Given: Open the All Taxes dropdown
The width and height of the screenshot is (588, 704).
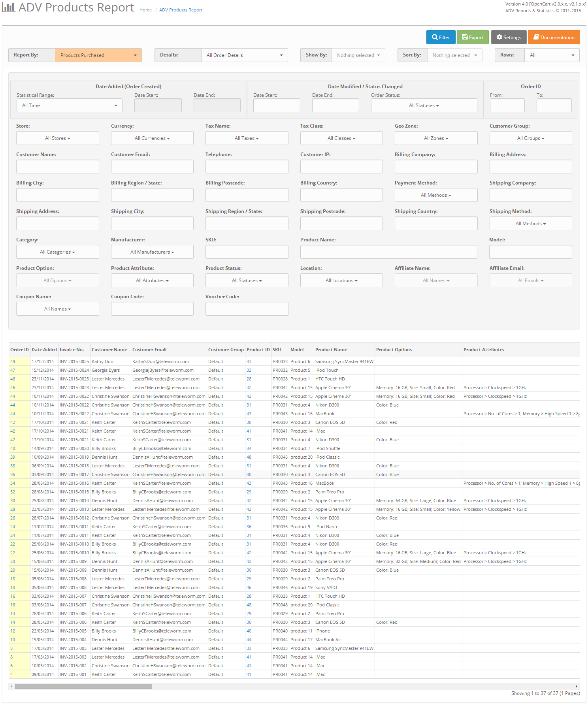Looking at the screenshot, I should tap(247, 138).
